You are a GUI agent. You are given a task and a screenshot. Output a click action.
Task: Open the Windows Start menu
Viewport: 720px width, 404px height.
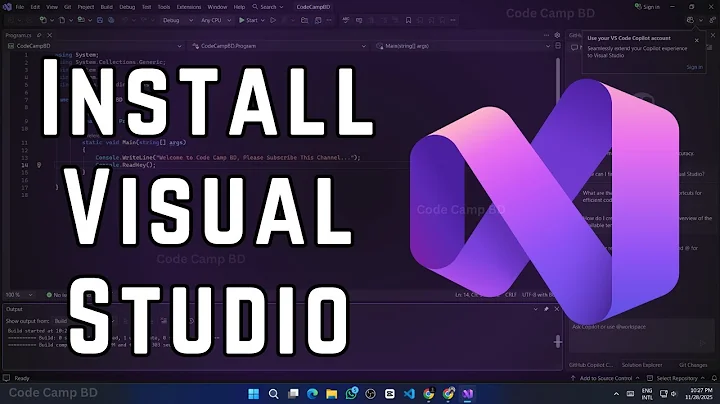253,394
